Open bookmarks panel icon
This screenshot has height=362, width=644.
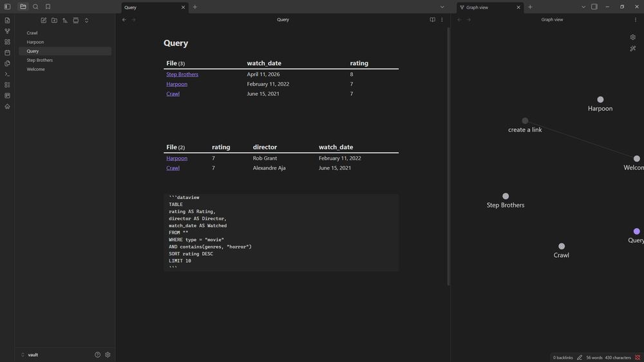tap(48, 6)
